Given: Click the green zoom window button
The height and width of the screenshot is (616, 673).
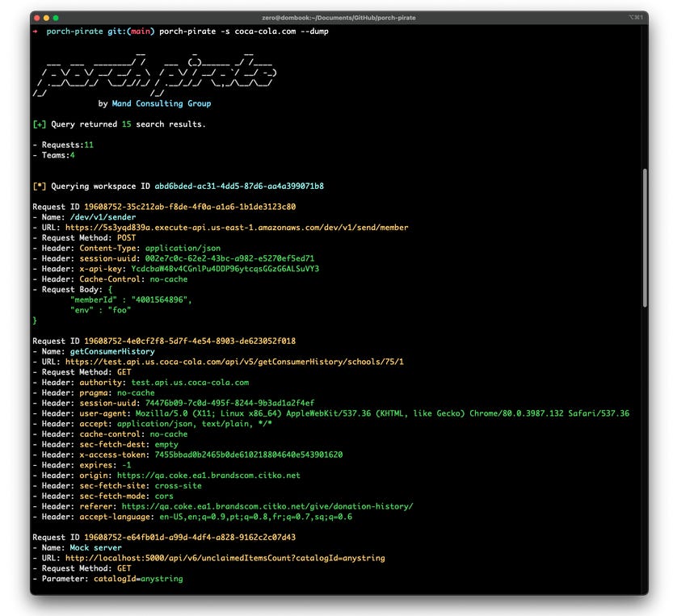Looking at the screenshot, I should click(56, 18).
